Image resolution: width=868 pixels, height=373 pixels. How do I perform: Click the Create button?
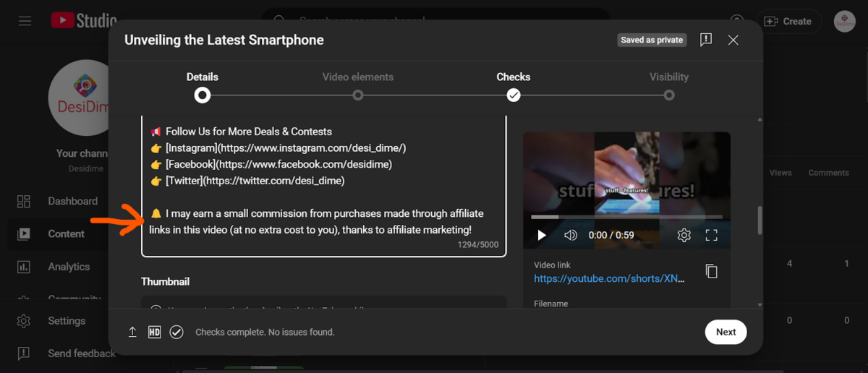pyautogui.click(x=788, y=21)
